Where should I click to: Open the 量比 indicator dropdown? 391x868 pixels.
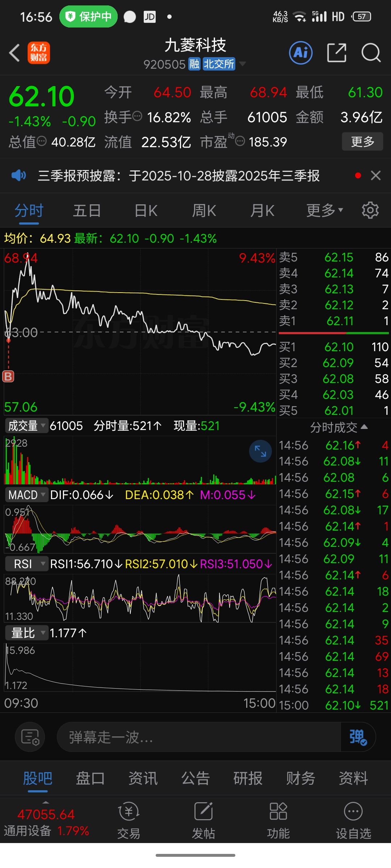pyautogui.click(x=26, y=633)
